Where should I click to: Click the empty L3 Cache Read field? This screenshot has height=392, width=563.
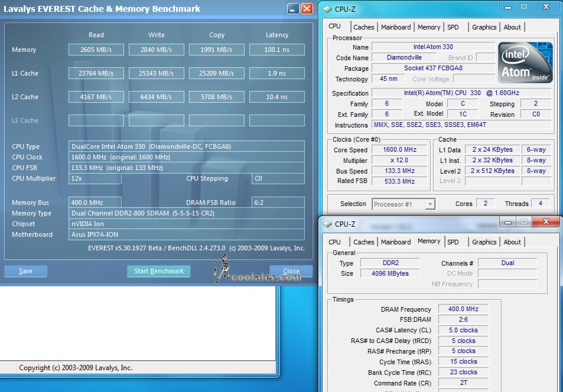coord(96,120)
